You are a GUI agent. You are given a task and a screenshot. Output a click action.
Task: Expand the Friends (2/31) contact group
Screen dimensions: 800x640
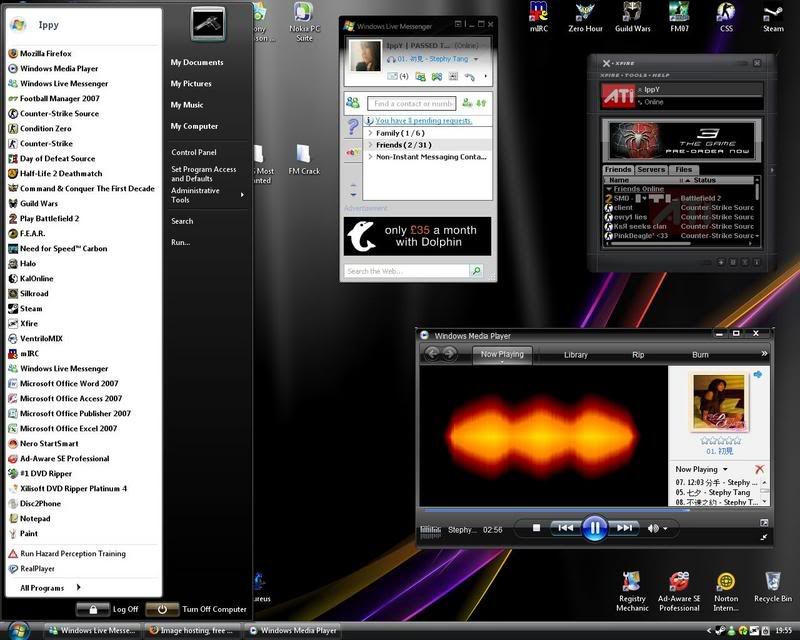[x=370, y=145]
